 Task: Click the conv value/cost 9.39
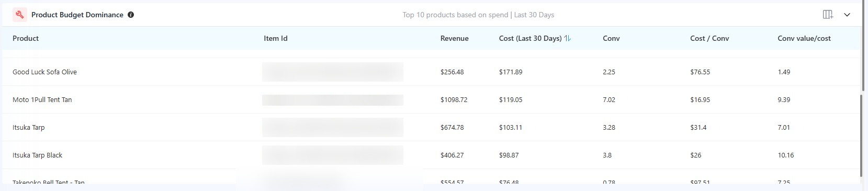tap(784, 99)
